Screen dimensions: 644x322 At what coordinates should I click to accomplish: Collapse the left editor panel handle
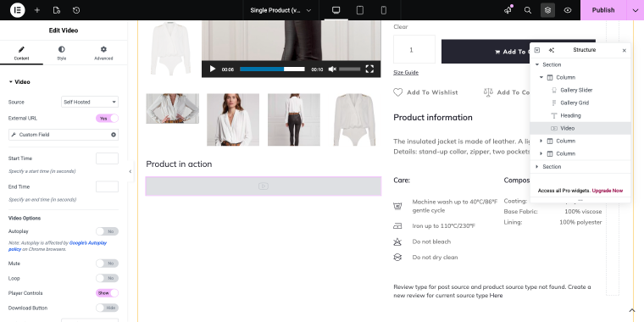tap(130, 171)
